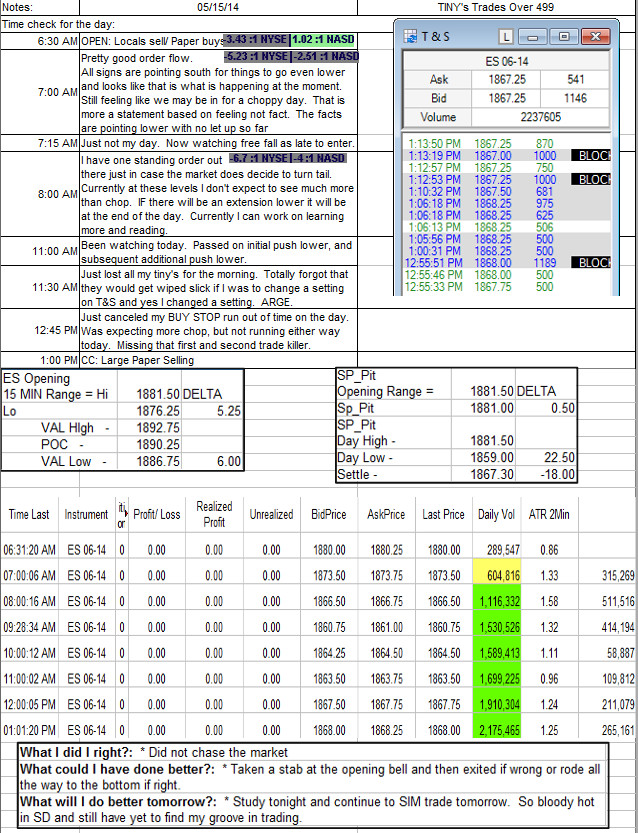This screenshot has height=833, width=638.
Task: Click the AskPrice column header
Action: [386, 514]
